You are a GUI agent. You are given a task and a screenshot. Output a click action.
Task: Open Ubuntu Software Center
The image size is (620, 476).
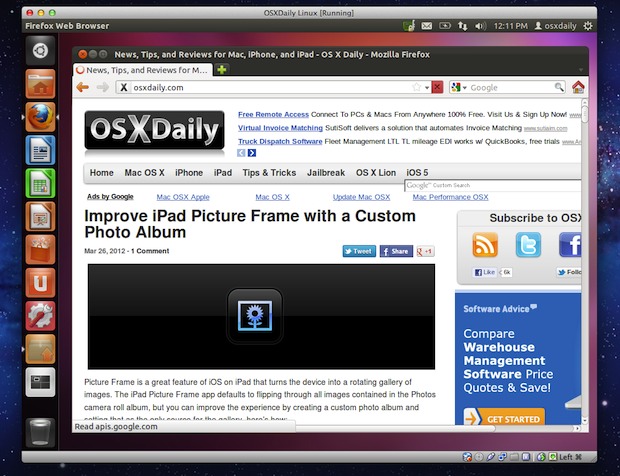[40, 250]
